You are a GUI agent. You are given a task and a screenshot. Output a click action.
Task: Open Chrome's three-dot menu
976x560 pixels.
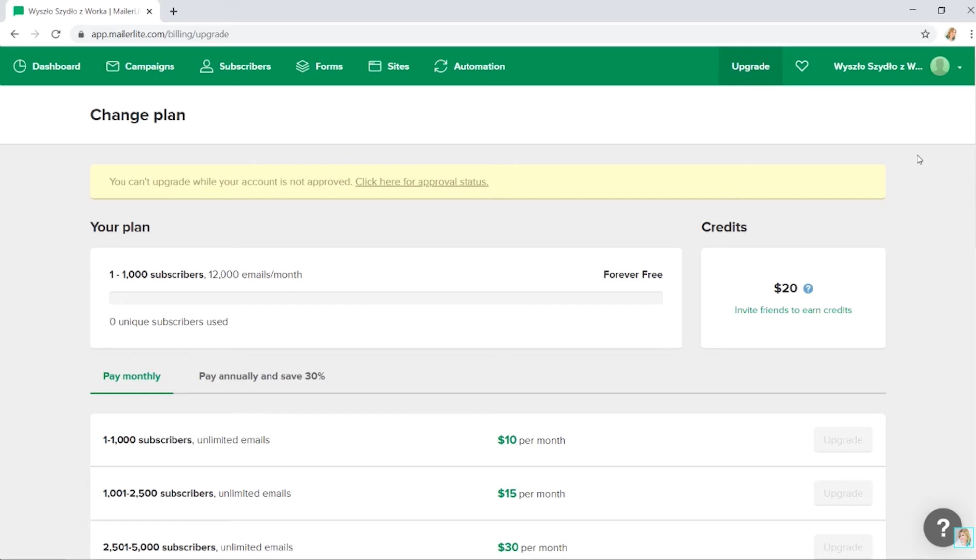[971, 34]
